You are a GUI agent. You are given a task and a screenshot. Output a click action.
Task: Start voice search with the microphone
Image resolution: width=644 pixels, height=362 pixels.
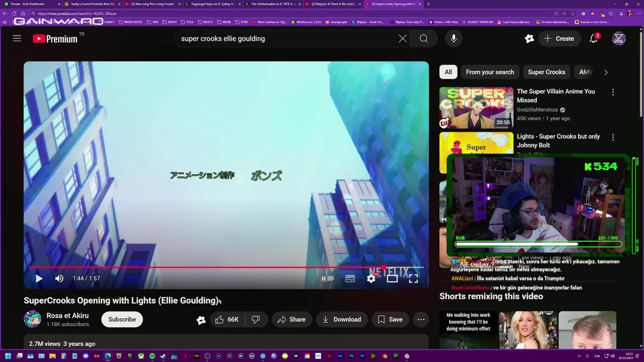[x=454, y=38]
